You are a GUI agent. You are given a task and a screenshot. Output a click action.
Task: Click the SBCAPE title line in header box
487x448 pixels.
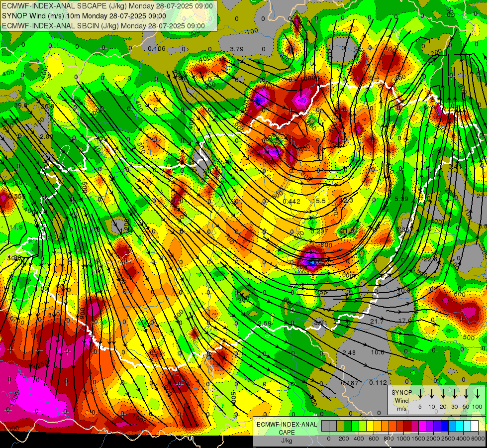pyautogui.click(x=107, y=6)
